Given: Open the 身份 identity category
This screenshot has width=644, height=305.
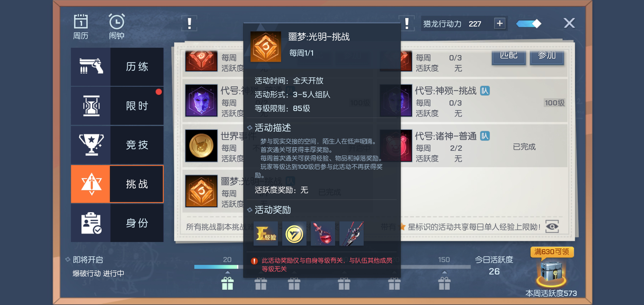Looking at the screenshot, I should click(x=117, y=223).
